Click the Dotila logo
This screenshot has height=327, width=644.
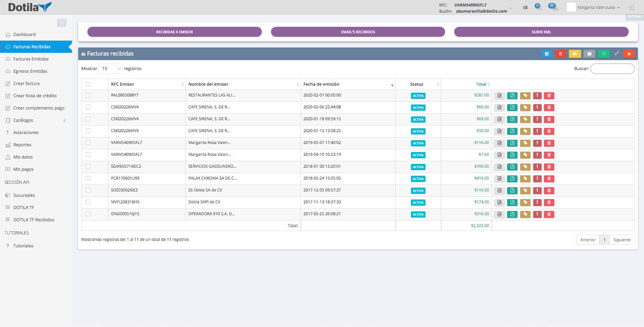pyautogui.click(x=30, y=7)
